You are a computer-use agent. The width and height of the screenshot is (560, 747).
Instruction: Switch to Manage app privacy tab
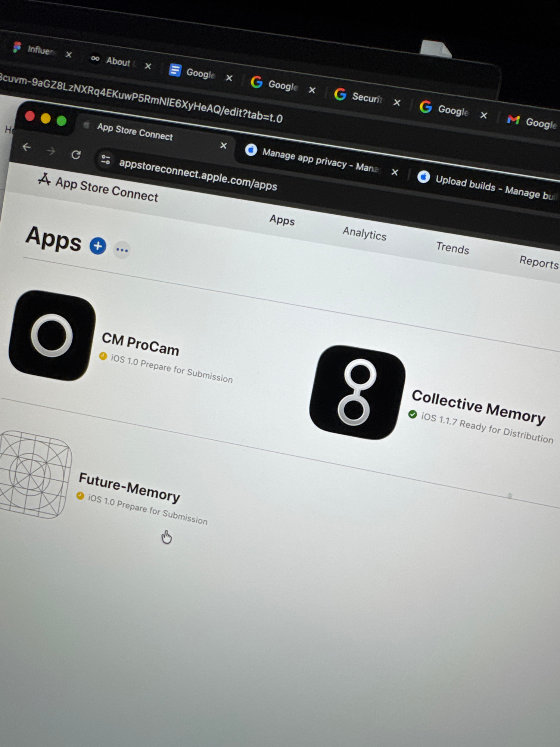[317, 160]
